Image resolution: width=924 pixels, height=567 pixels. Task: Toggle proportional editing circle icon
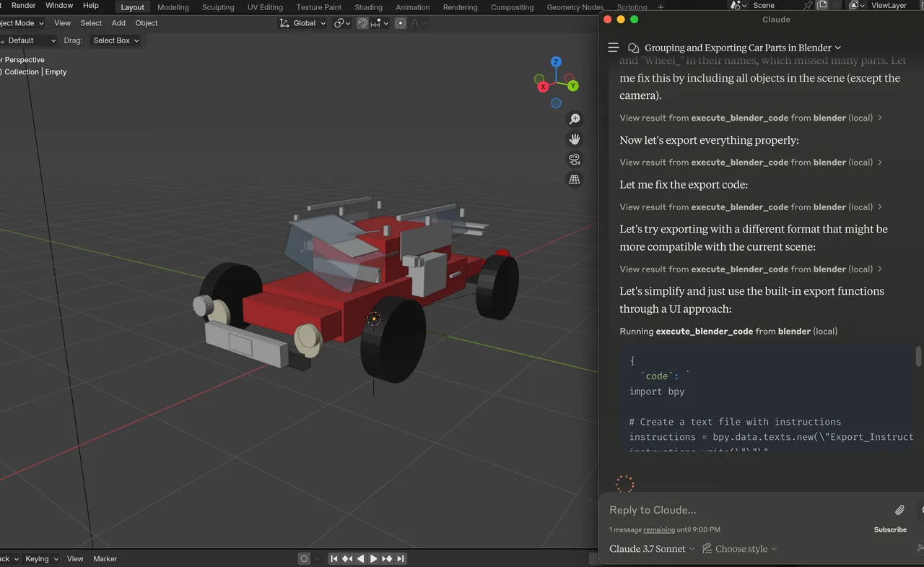point(401,23)
